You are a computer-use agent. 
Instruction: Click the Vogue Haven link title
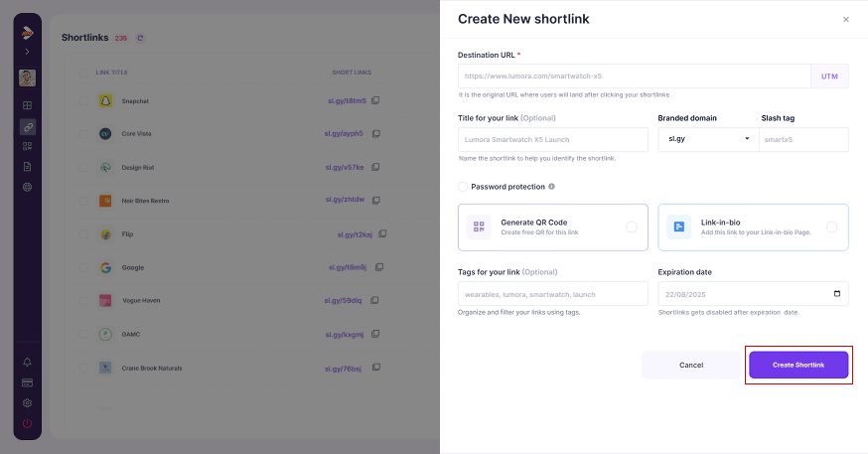coord(141,301)
